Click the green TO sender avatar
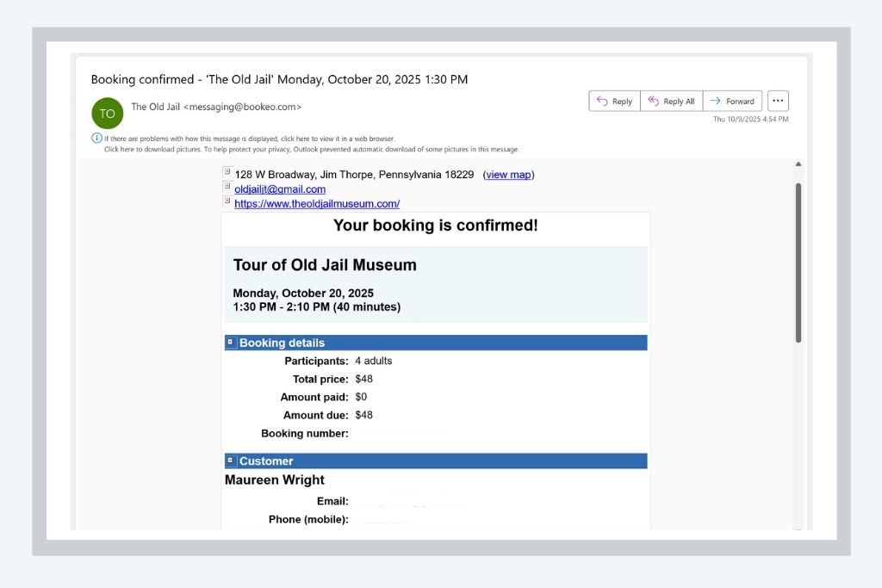The width and height of the screenshot is (882, 588). (107, 114)
